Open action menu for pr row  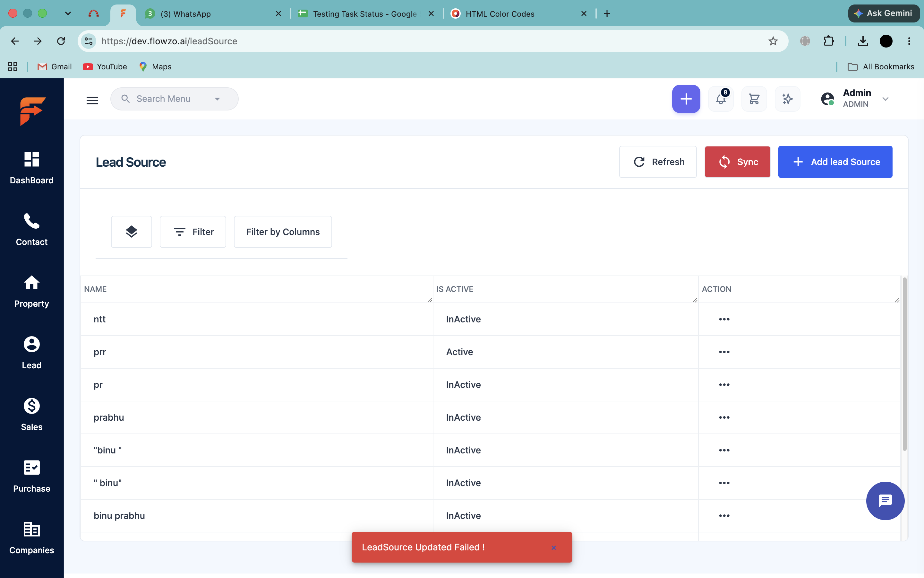(x=724, y=385)
